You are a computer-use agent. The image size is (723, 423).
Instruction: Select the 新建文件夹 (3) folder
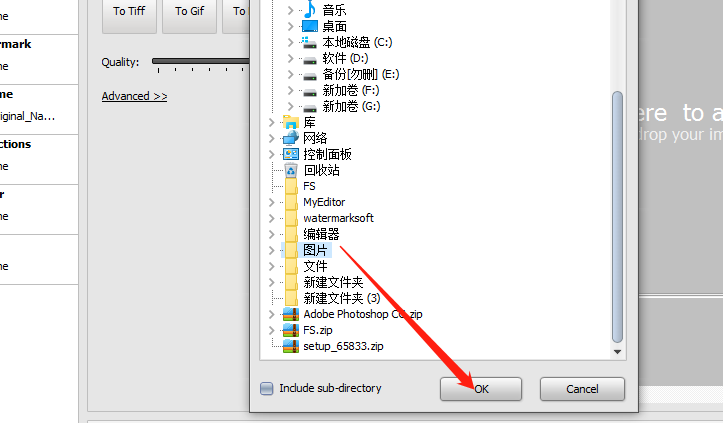tap(342, 298)
